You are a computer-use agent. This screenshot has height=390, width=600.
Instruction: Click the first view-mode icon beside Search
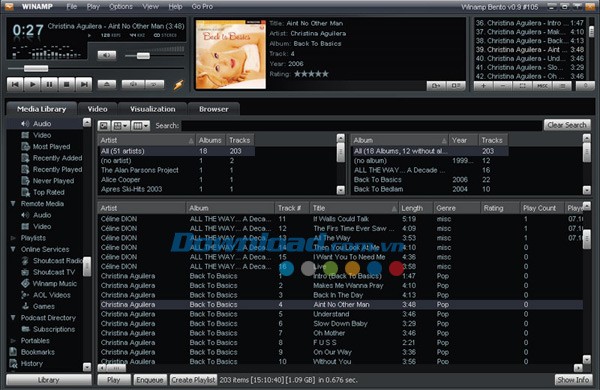coord(104,126)
